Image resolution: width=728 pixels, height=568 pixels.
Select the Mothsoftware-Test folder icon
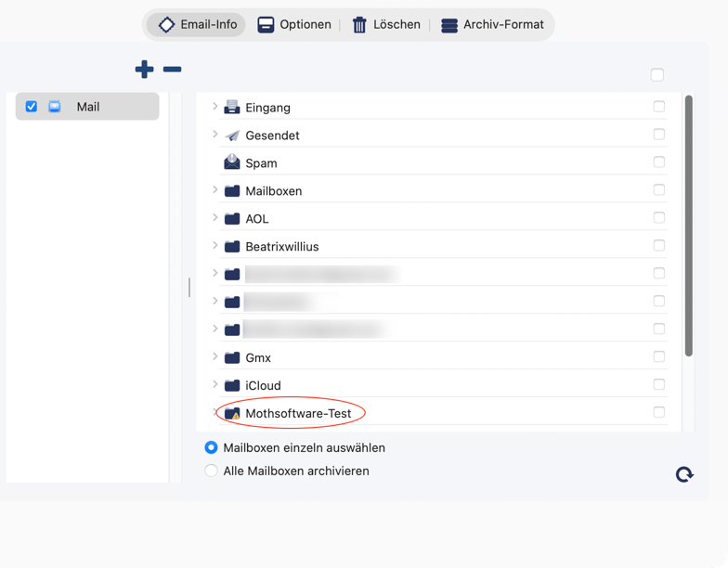pos(232,413)
